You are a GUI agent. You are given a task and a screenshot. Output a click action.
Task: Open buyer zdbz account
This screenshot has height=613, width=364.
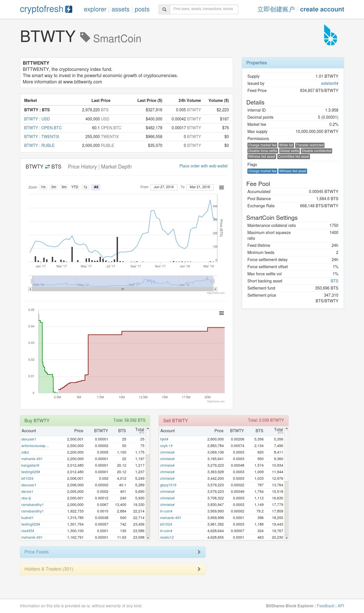pyautogui.click(x=25, y=452)
